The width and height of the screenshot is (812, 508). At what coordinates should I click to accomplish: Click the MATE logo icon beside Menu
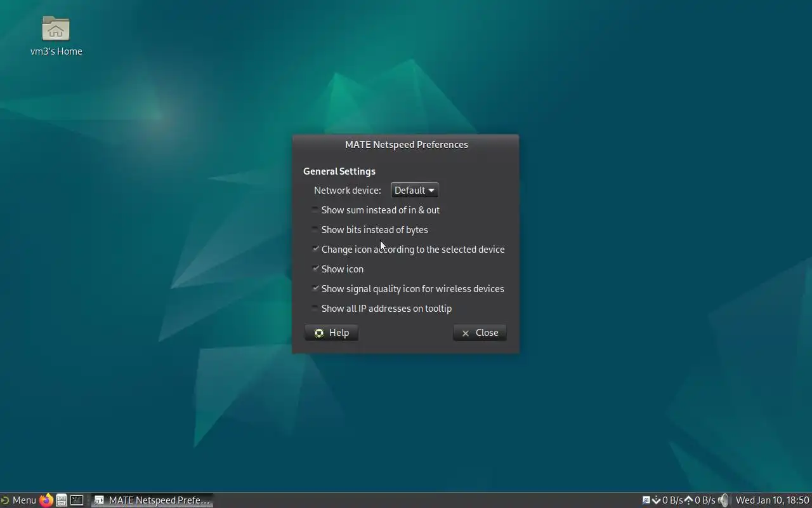pos(4,500)
